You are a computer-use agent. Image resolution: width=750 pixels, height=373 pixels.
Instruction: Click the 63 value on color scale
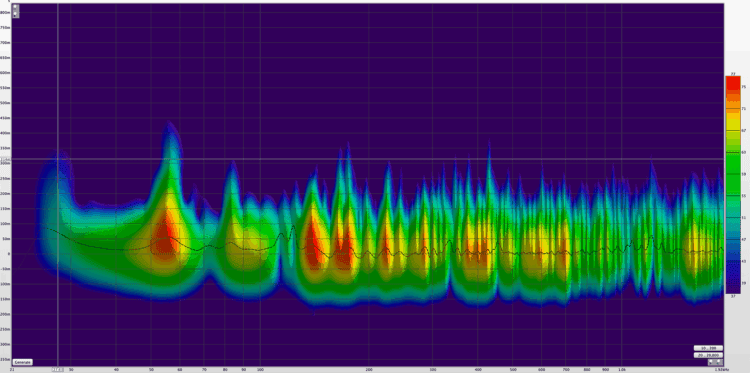[744, 153]
